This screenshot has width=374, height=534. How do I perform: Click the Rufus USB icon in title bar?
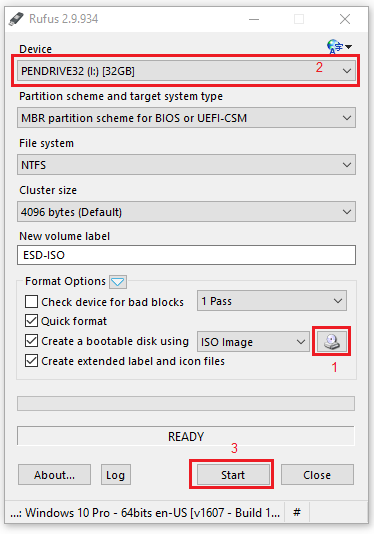[16, 19]
